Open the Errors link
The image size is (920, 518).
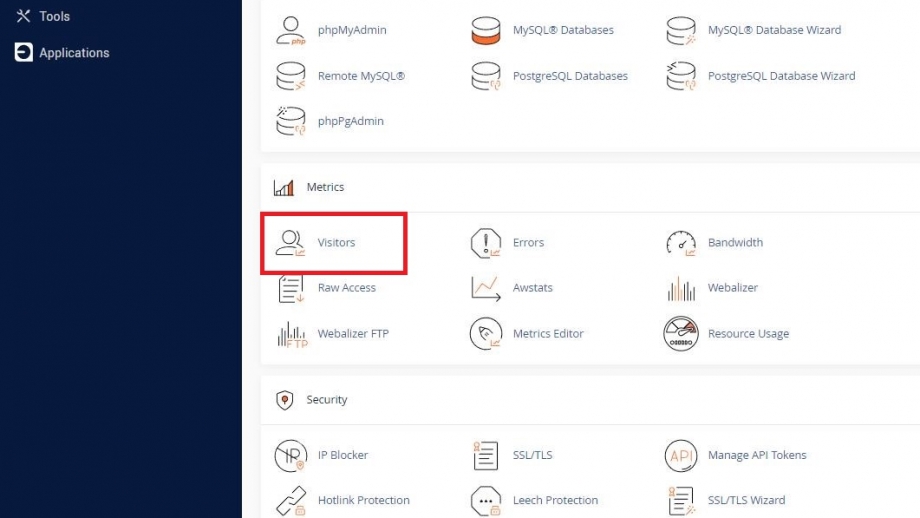(x=528, y=242)
